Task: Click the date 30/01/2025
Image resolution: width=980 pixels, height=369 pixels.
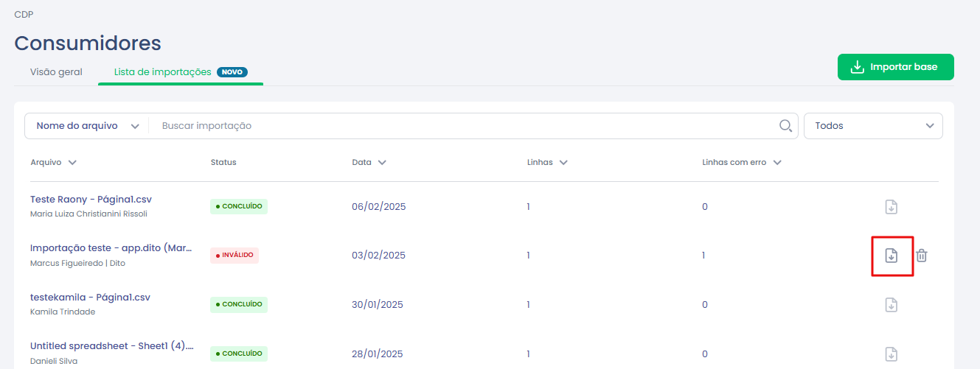Action: [x=378, y=304]
